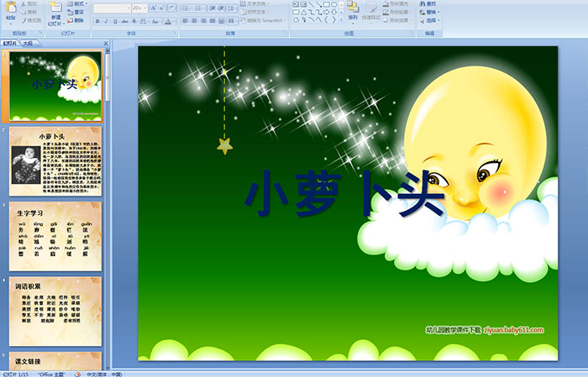
Task: Click the Shrink Font icon
Action: tap(162, 8)
